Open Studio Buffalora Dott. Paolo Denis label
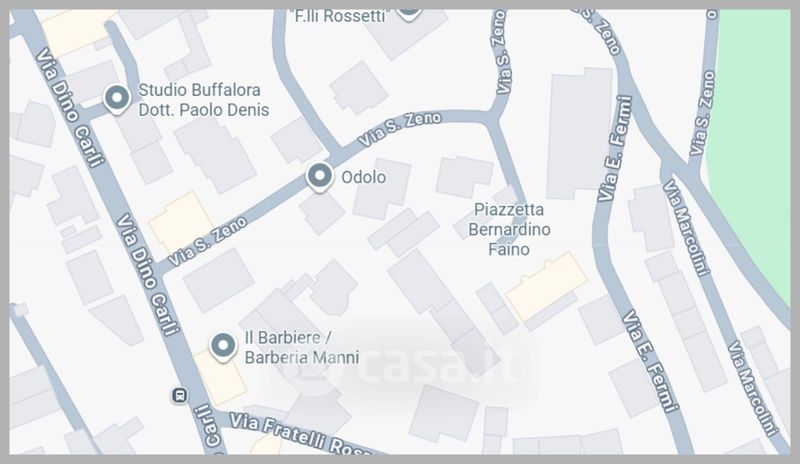Screen dimensions: 800x464 point(204,100)
